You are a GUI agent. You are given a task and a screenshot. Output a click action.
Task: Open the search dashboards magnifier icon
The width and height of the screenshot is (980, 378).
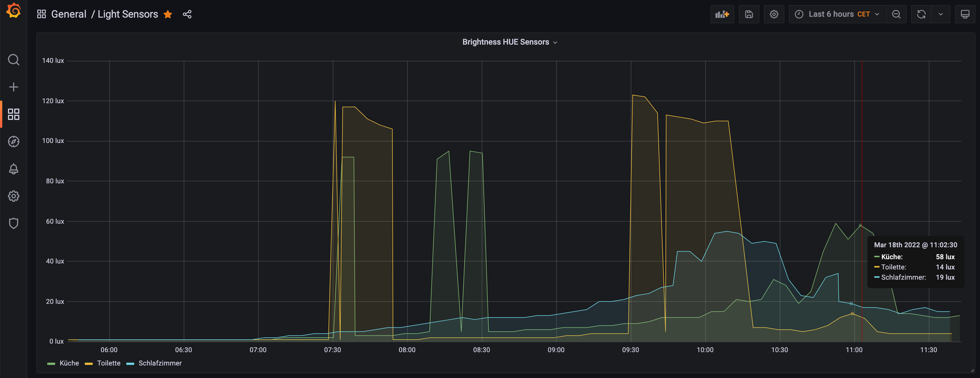pyautogui.click(x=14, y=60)
